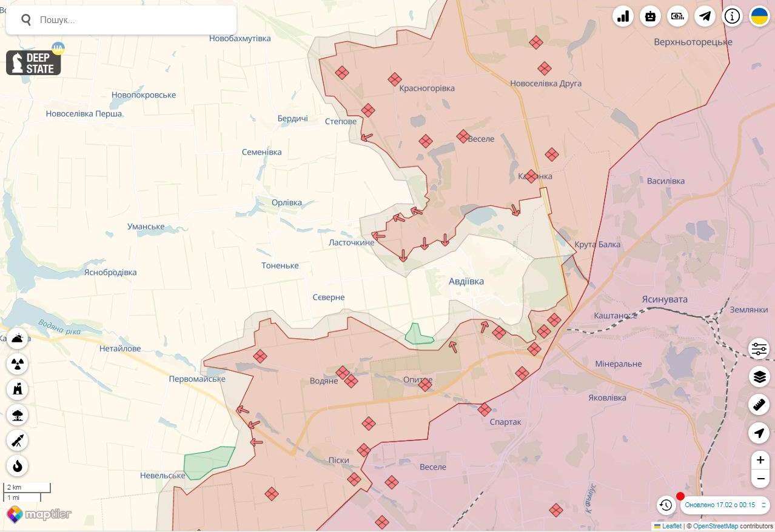
Task: Click the Leaflet attribution link
Action: [x=671, y=526]
